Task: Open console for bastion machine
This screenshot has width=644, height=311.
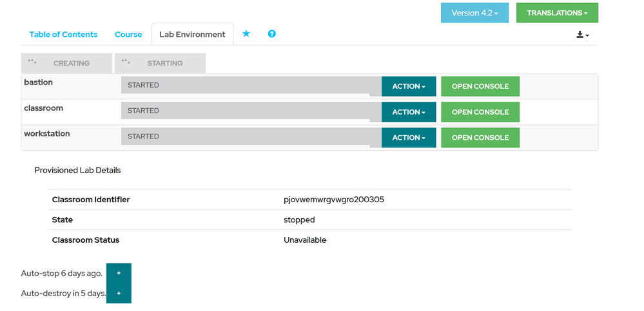Action: [480, 86]
